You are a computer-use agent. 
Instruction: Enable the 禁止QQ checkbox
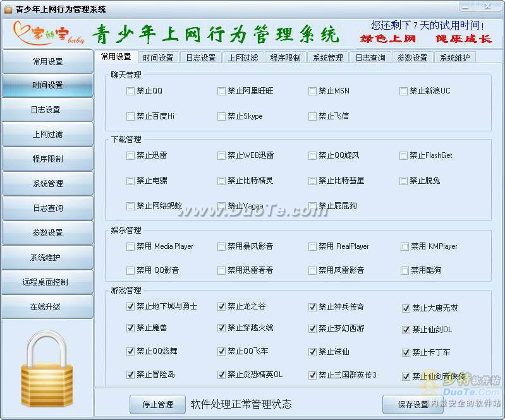[130, 92]
